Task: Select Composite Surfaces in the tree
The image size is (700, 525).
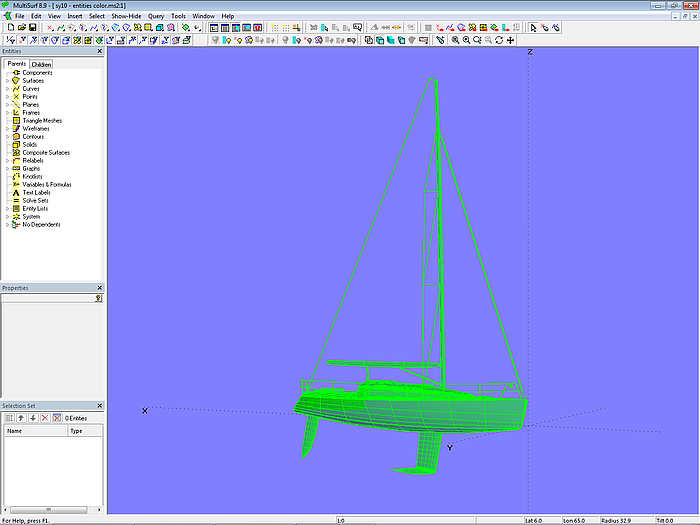Action: click(x=46, y=153)
